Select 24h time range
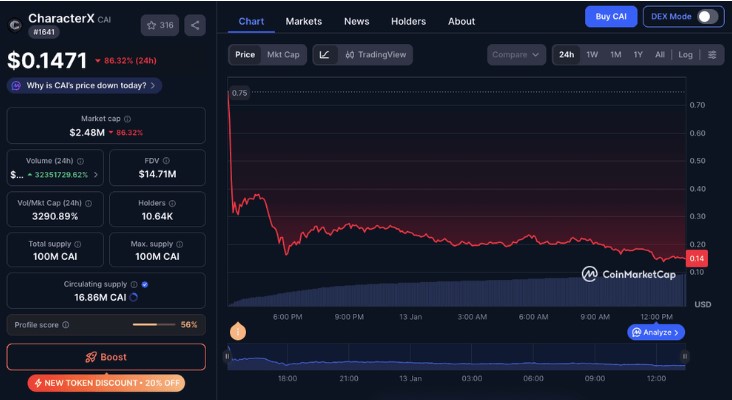 click(566, 55)
